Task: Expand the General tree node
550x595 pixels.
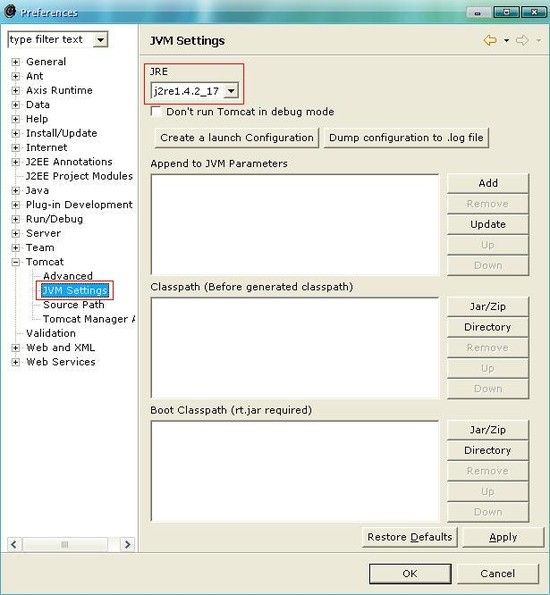Action: [15, 62]
